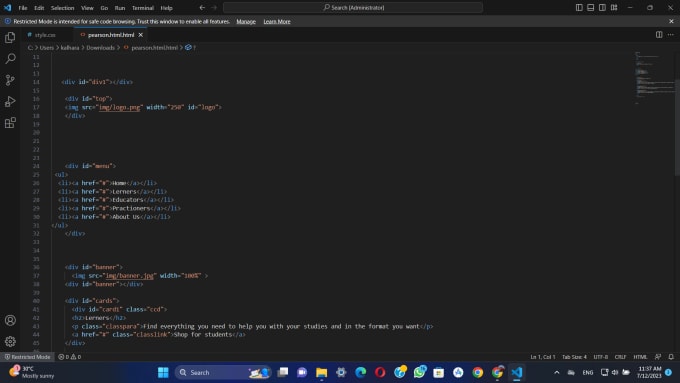Go back with the navigation arrow

pyautogui.click(x=202, y=7)
